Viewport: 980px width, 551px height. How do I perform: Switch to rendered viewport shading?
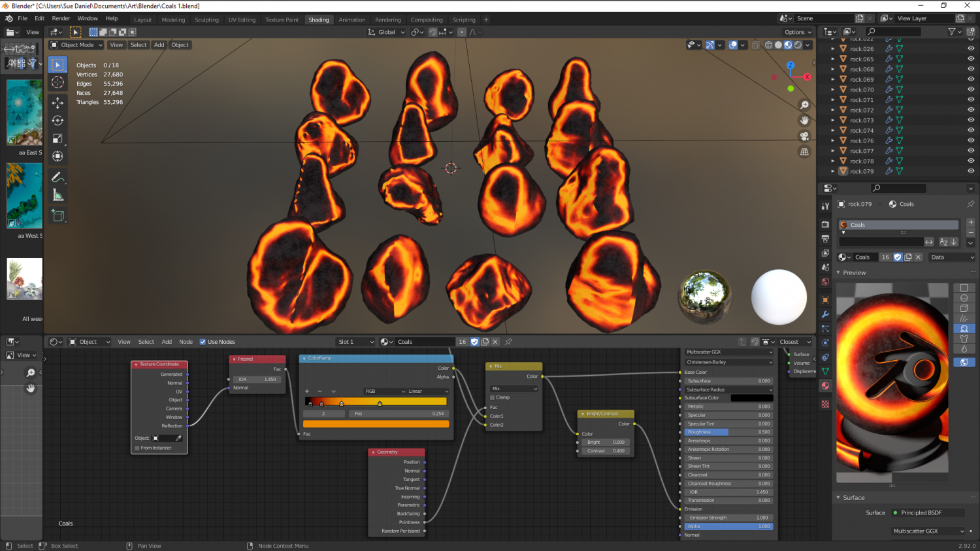click(x=798, y=45)
